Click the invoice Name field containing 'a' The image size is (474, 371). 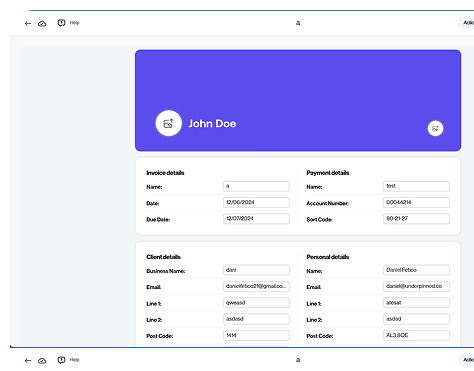coord(256,186)
